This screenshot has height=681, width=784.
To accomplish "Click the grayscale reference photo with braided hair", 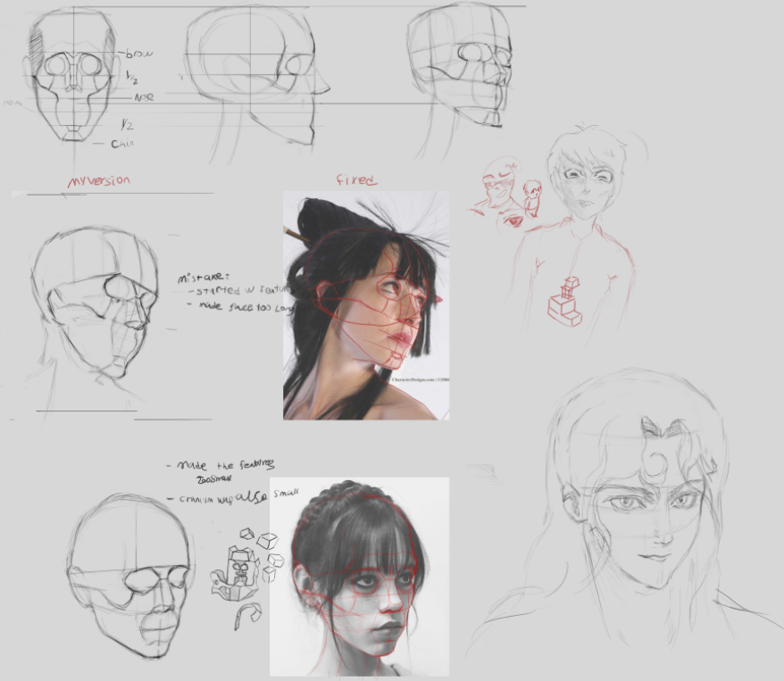I will tap(360, 577).
